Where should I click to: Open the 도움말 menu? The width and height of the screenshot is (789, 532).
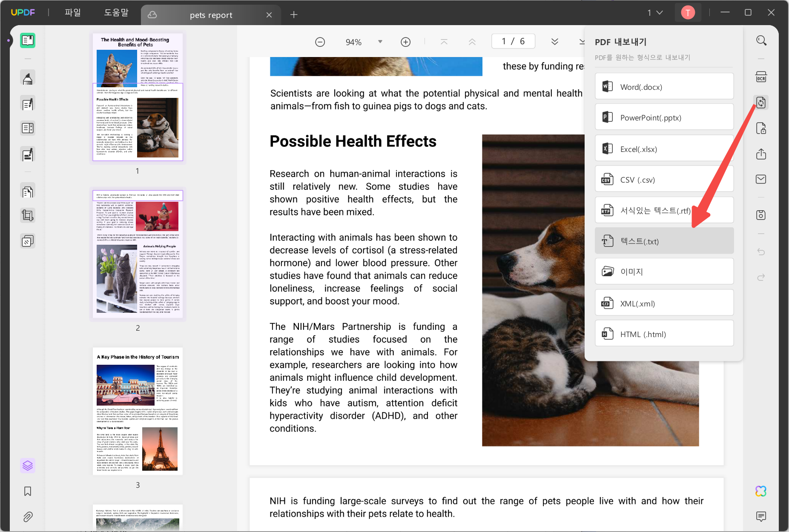coord(116,13)
